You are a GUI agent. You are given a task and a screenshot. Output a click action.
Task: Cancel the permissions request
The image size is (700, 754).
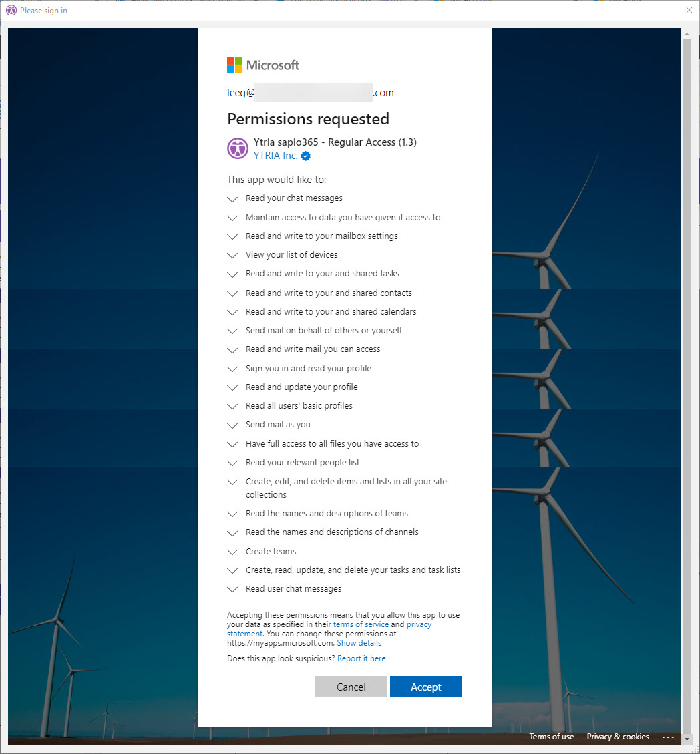pyautogui.click(x=351, y=687)
